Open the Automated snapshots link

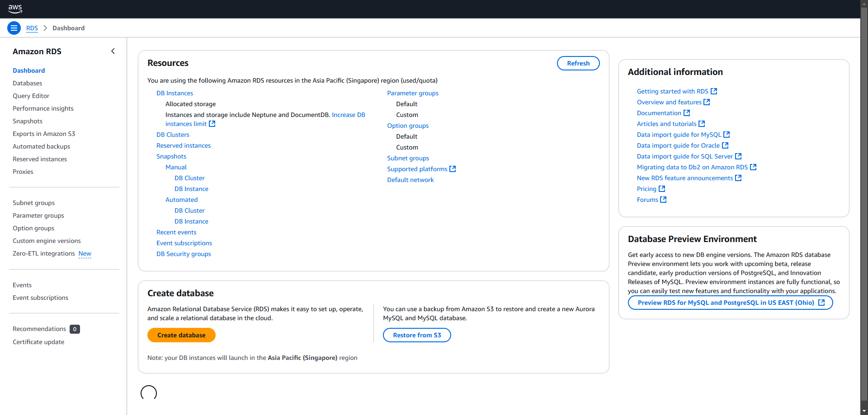click(182, 200)
